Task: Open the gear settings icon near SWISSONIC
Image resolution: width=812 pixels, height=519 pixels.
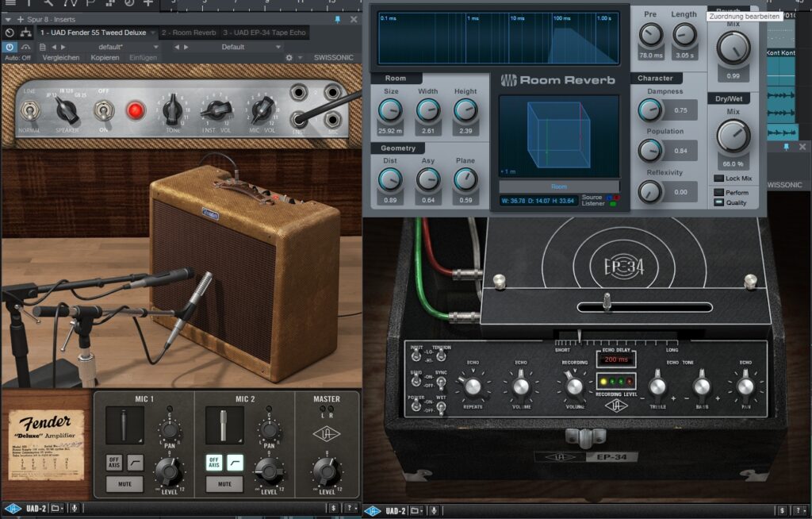Action: pyautogui.click(x=289, y=58)
